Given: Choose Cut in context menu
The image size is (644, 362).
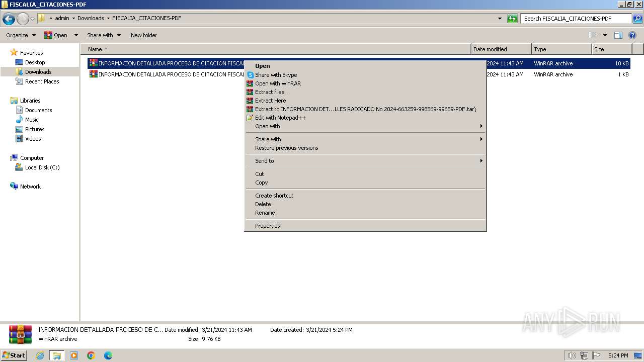Looking at the screenshot, I should (365, 174).
